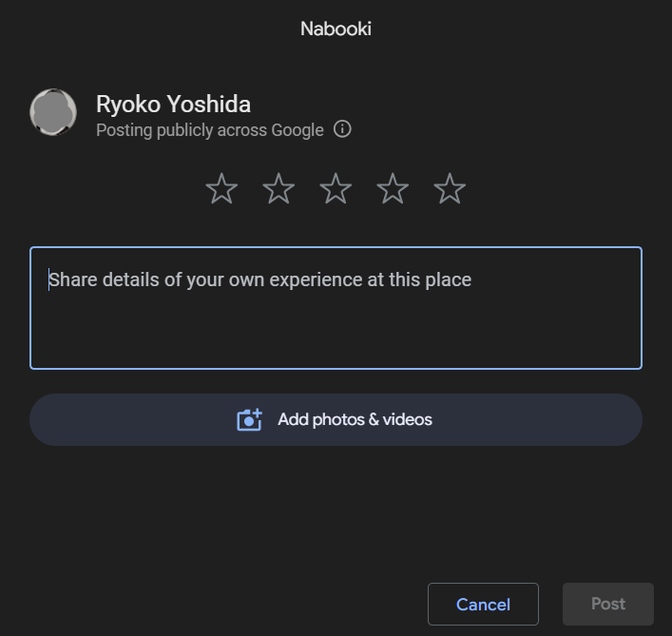Click the word Cancel

tap(483, 605)
